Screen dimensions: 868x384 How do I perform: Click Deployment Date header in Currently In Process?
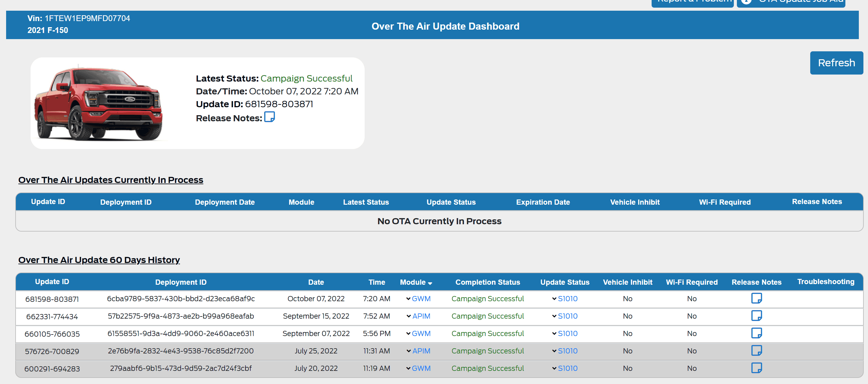click(224, 202)
